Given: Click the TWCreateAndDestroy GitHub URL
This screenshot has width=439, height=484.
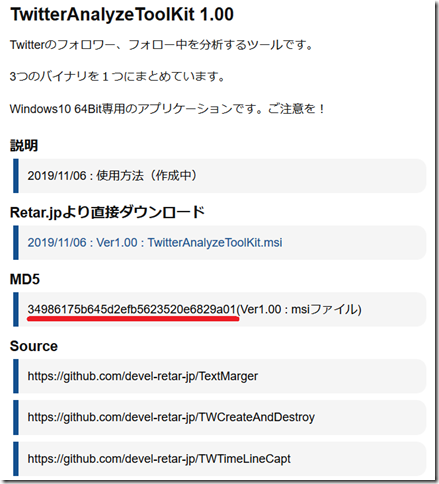Looking at the screenshot, I should [171, 417].
